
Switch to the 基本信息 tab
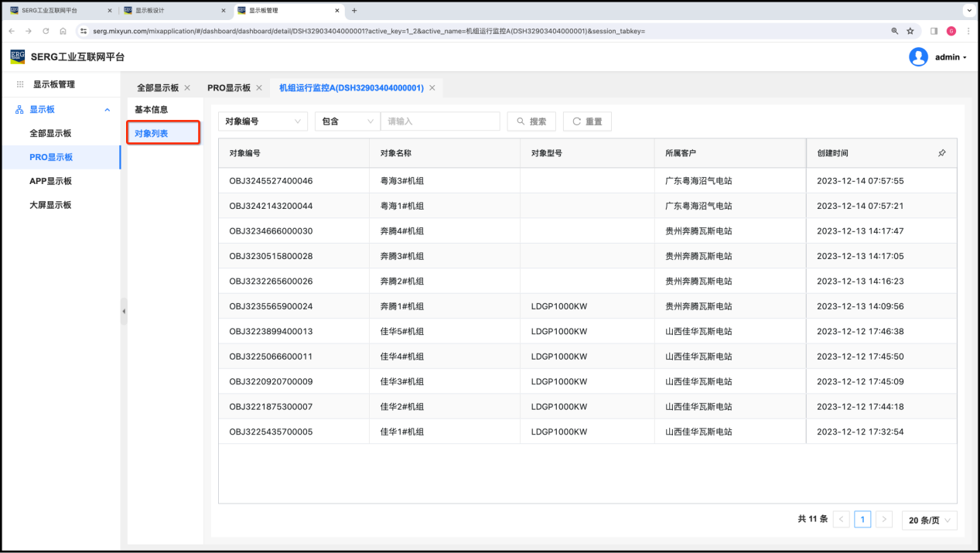click(x=152, y=110)
